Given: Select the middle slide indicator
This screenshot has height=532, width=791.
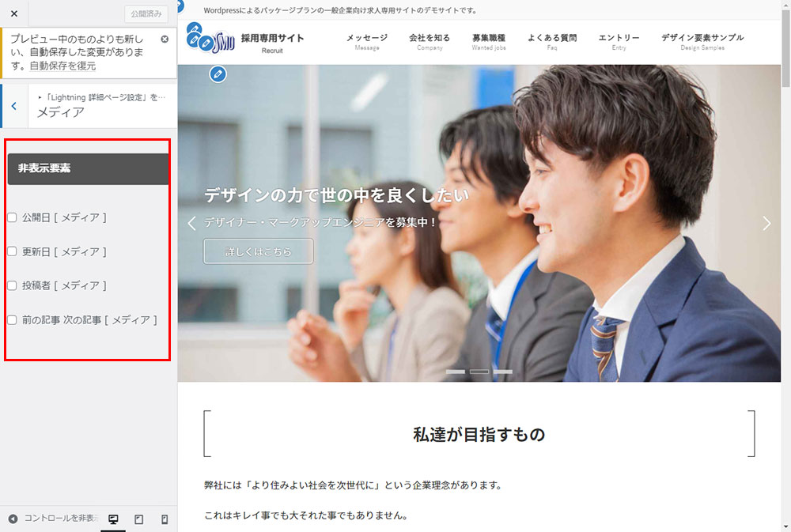Looking at the screenshot, I should pos(479,371).
